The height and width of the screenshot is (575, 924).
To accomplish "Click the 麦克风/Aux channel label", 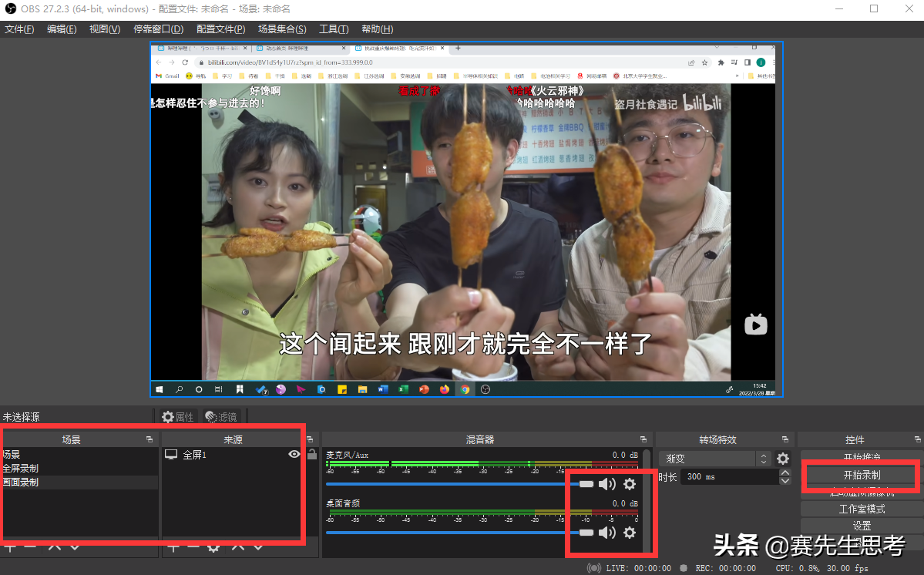I will [x=348, y=455].
